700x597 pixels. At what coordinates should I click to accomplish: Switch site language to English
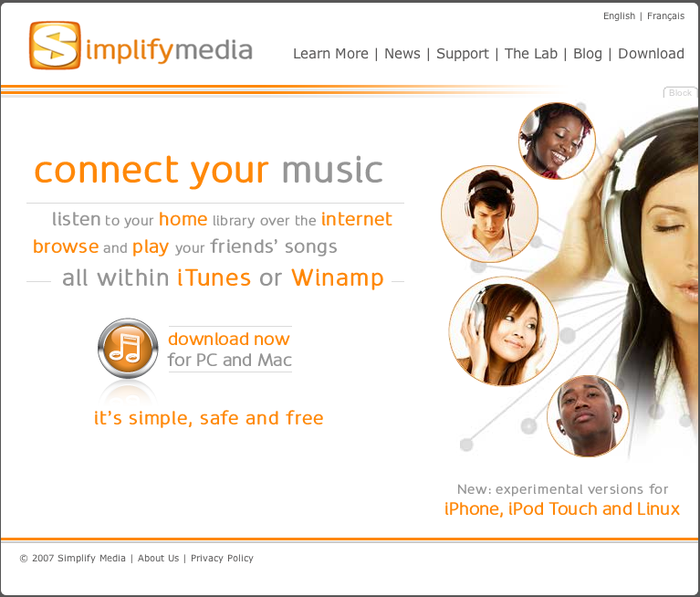(x=619, y=16)
